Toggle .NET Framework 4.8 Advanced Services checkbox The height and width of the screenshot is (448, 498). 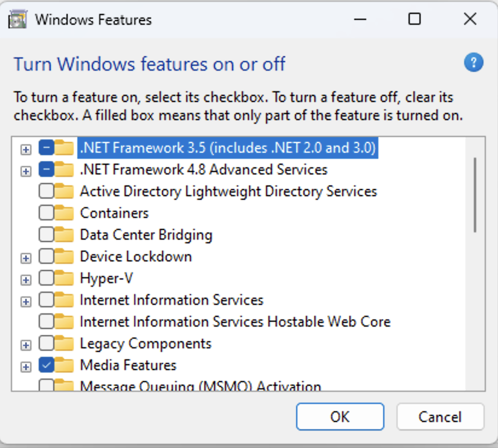(47, 170)
